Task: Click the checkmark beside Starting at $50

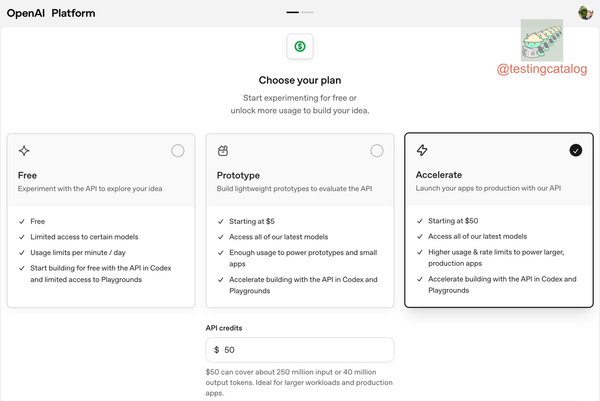Action: [420, 221]
